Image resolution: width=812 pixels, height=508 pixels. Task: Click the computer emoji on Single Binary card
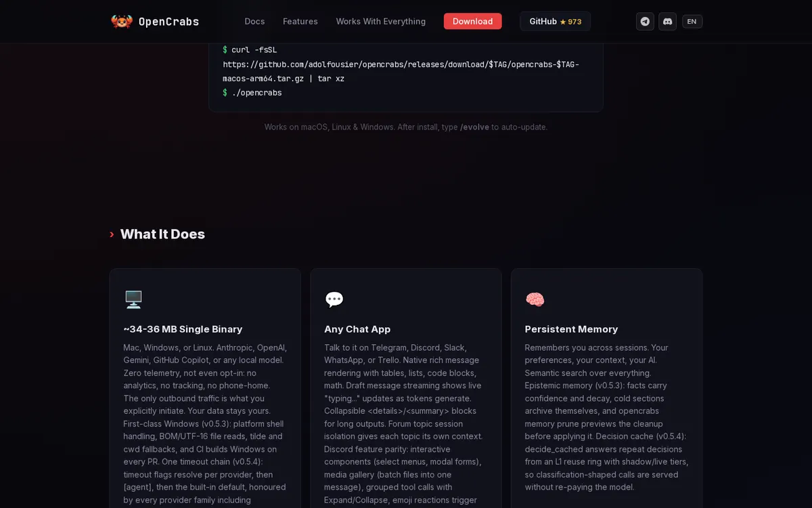[133, 299]
